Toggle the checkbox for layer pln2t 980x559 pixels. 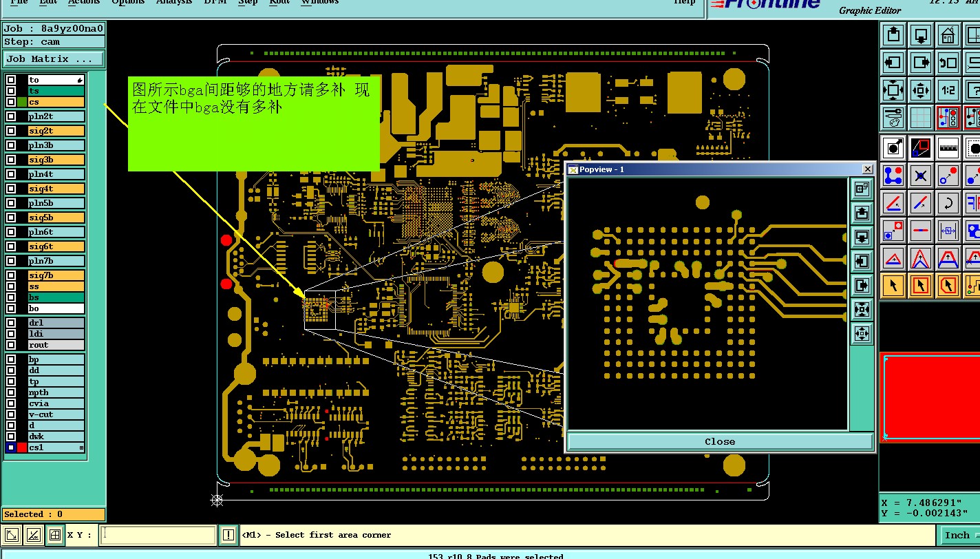click(11, 116)
